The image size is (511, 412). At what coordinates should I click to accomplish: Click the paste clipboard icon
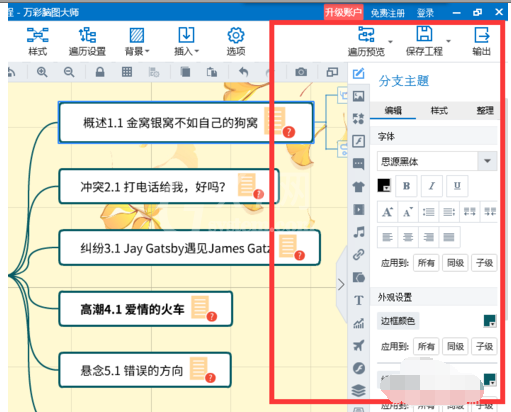212,72
